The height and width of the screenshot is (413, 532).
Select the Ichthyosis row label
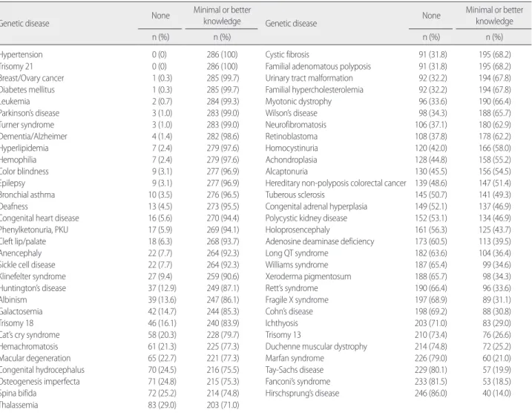point(281,323)
